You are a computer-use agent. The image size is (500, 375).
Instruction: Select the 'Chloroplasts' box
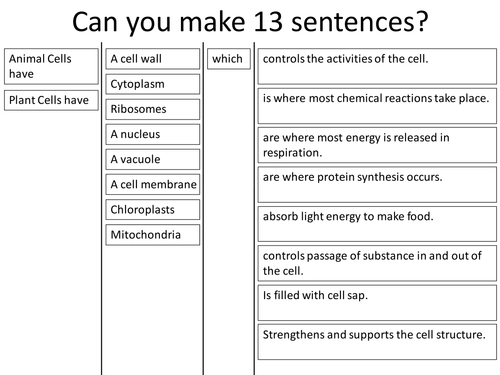pos(153,210)
